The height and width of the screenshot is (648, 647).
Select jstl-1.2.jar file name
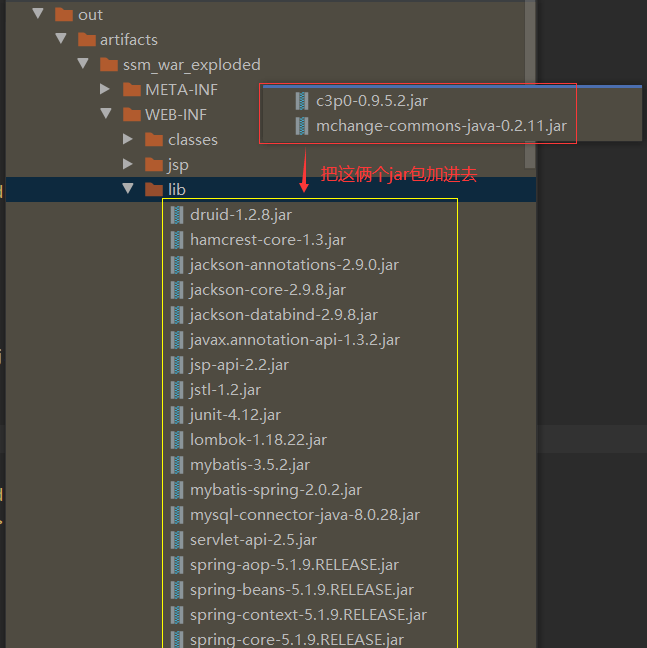[x=225, y=390]
